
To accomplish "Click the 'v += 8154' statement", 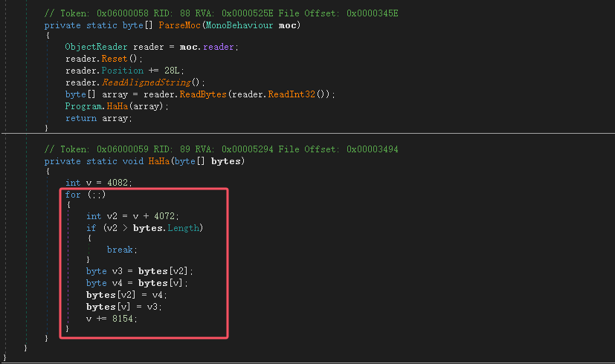I will (112, 318).
